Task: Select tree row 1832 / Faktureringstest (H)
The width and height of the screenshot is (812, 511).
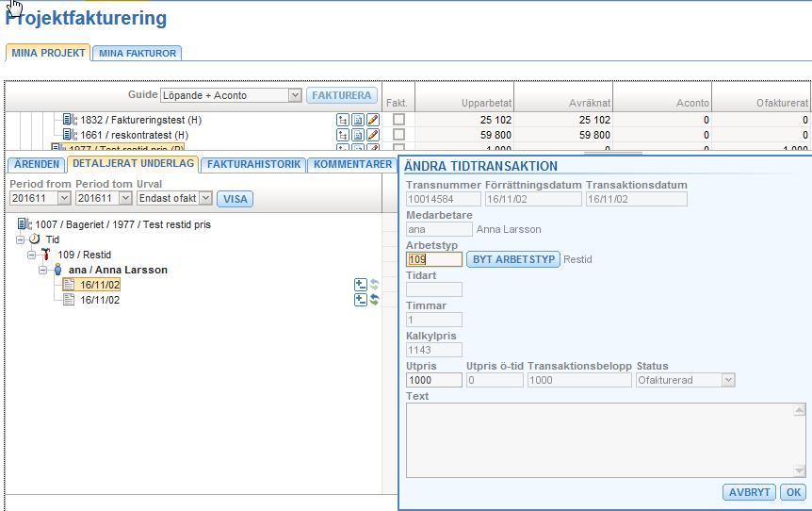Action: 141,120
